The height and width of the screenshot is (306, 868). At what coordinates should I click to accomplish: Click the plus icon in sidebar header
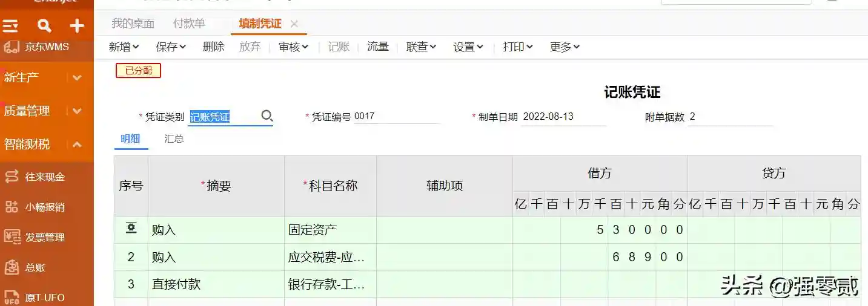pyautogui.click(x=77, y=25)
